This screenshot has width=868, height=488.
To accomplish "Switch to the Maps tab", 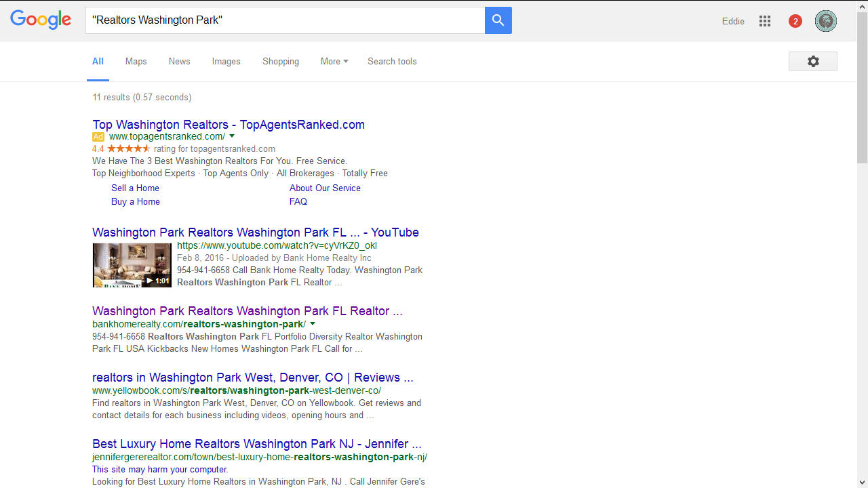I will coord(136,61).
